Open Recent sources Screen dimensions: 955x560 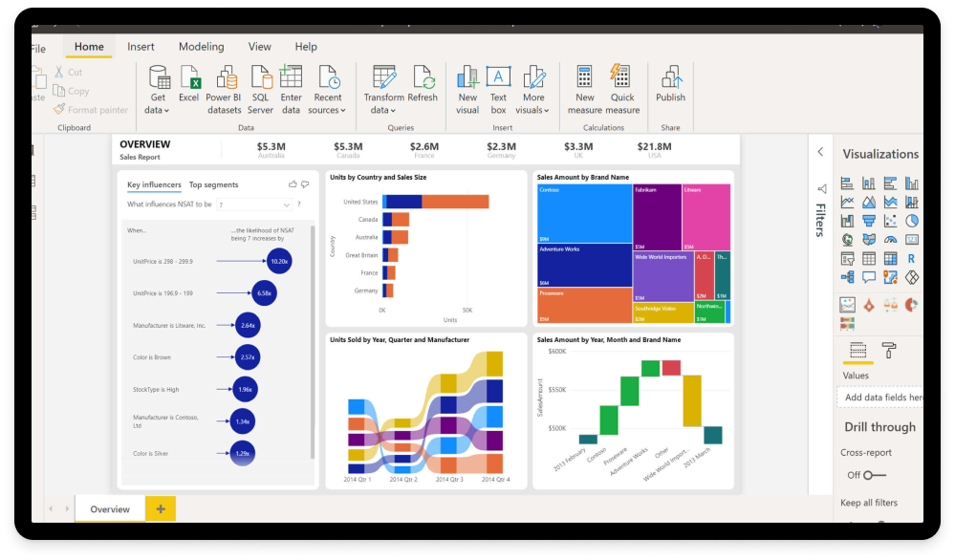click(x=327, y=90)
